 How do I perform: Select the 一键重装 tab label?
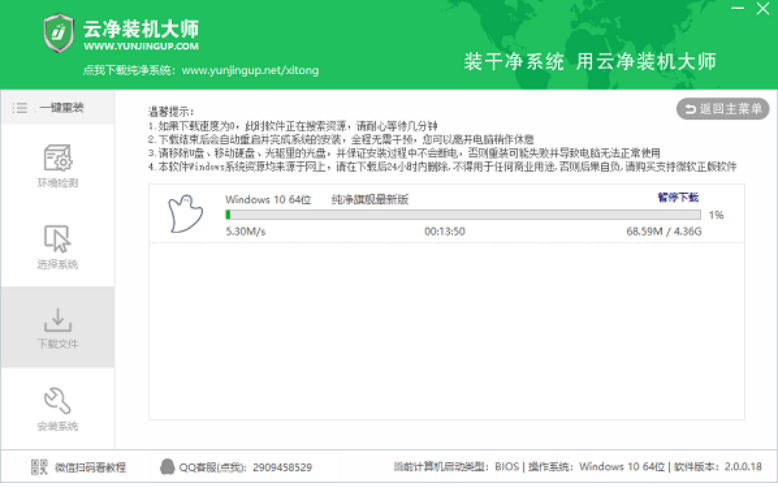coord(62,108)
